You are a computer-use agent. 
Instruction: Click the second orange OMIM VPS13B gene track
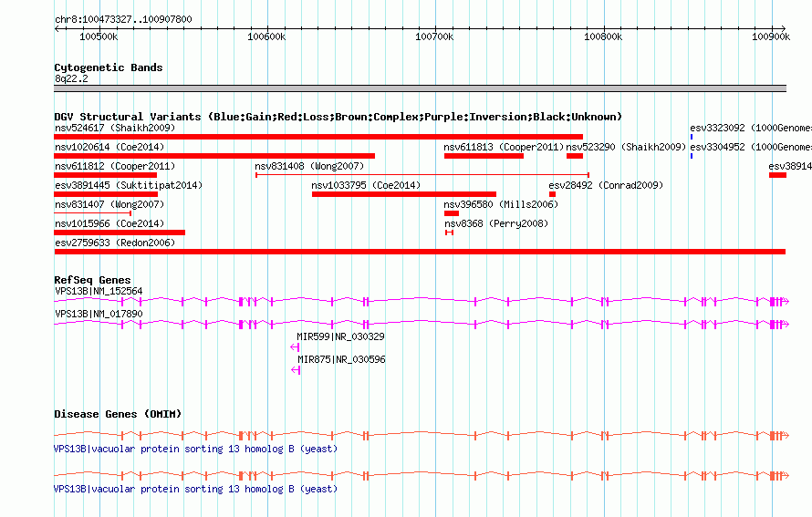click(421, 476)
